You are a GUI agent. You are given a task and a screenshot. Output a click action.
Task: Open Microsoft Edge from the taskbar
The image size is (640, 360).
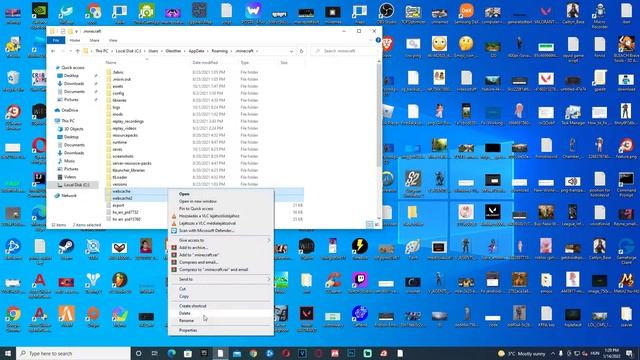click(x=171, y=353)
